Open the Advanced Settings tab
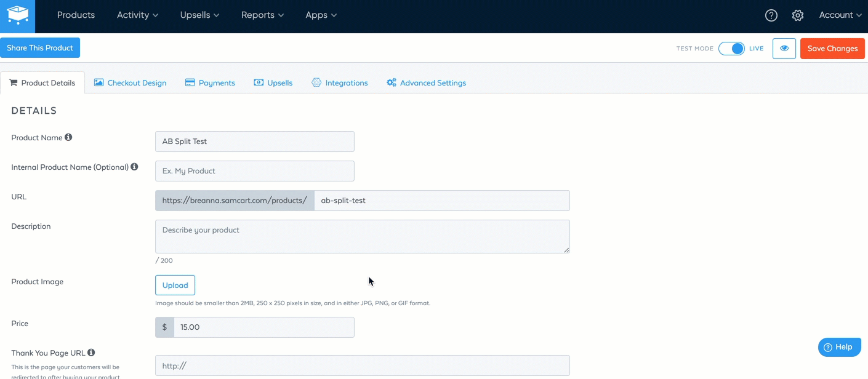 [x=426, y=82]
